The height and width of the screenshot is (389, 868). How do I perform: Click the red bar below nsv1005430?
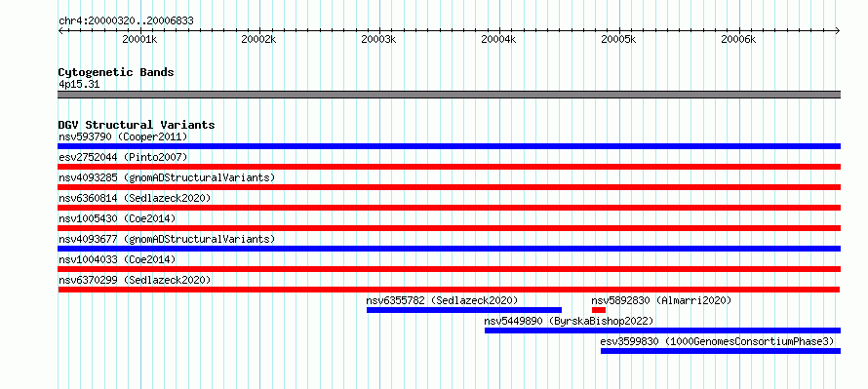[449, 228]
